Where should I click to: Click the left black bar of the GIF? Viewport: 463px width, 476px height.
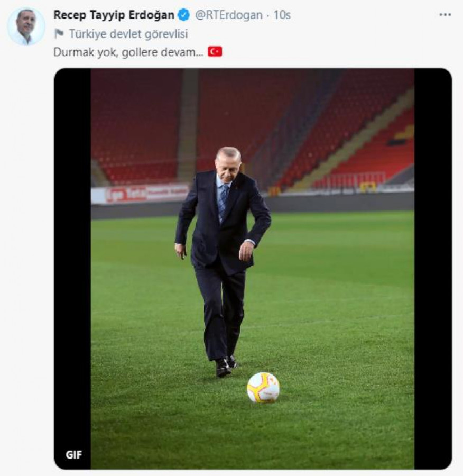point(72,264)
